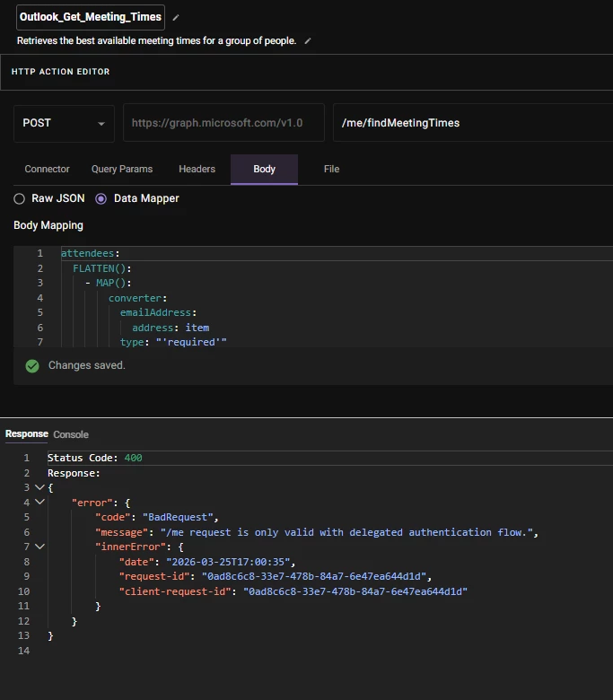Click the emailAddress: line in mapping
The image size is (613, 700).
[158, 312]
